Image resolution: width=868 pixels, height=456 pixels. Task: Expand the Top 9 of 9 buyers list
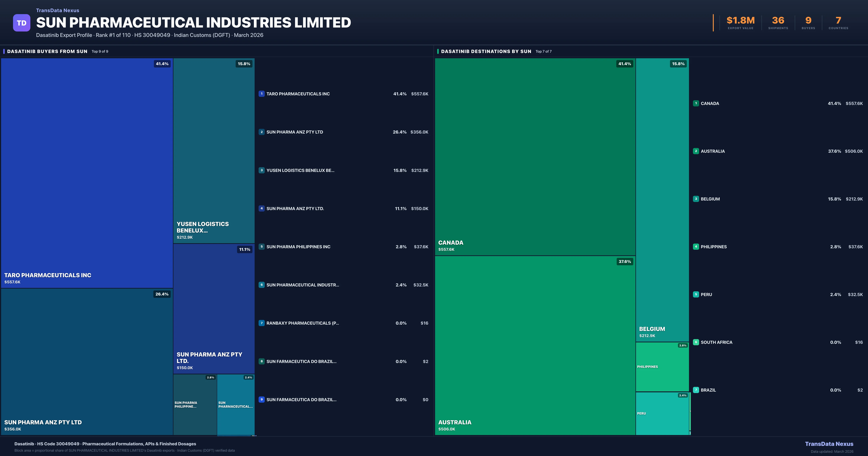click(100, 51)
